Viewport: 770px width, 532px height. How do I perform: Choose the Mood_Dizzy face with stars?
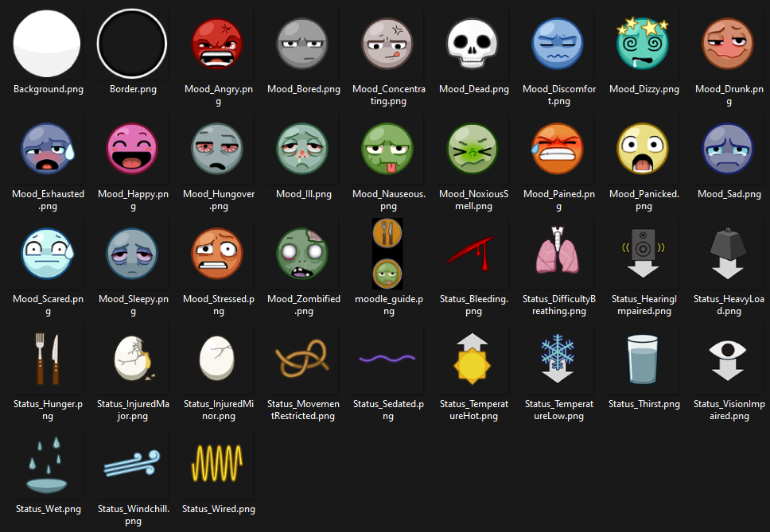coord(643,44)
